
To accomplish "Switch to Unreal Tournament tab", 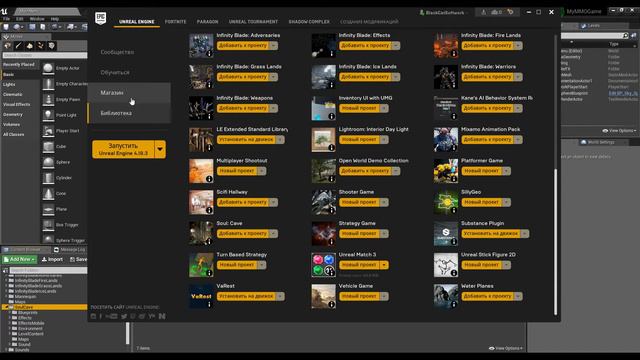I will [253, 22].
